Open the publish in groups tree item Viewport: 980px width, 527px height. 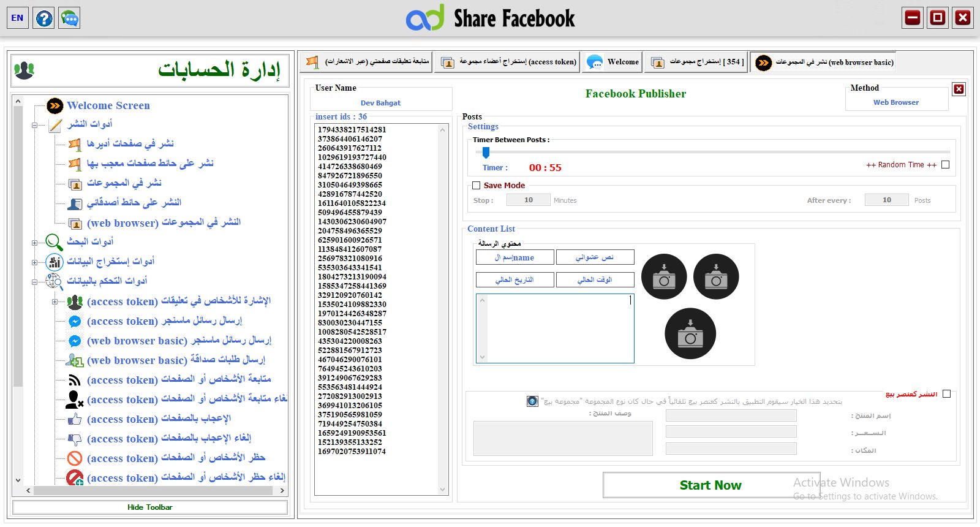tap(124, 183)
